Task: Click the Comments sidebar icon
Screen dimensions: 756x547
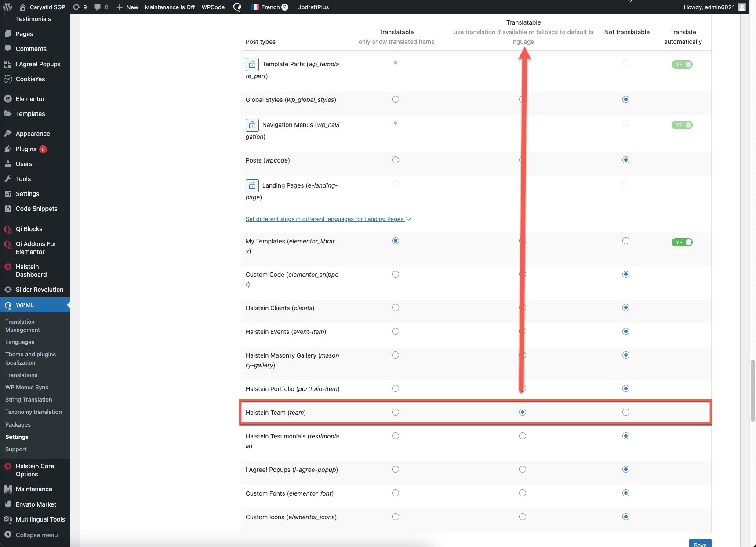Action: tap(8, 49)
